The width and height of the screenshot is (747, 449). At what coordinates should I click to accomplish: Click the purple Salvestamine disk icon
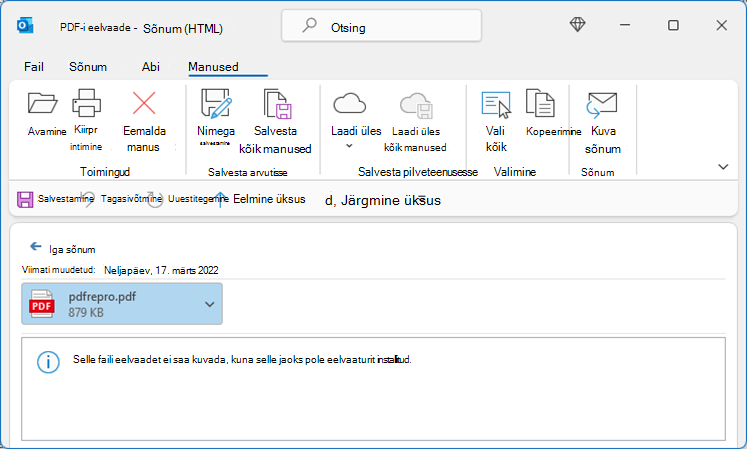tap(25, 199)
